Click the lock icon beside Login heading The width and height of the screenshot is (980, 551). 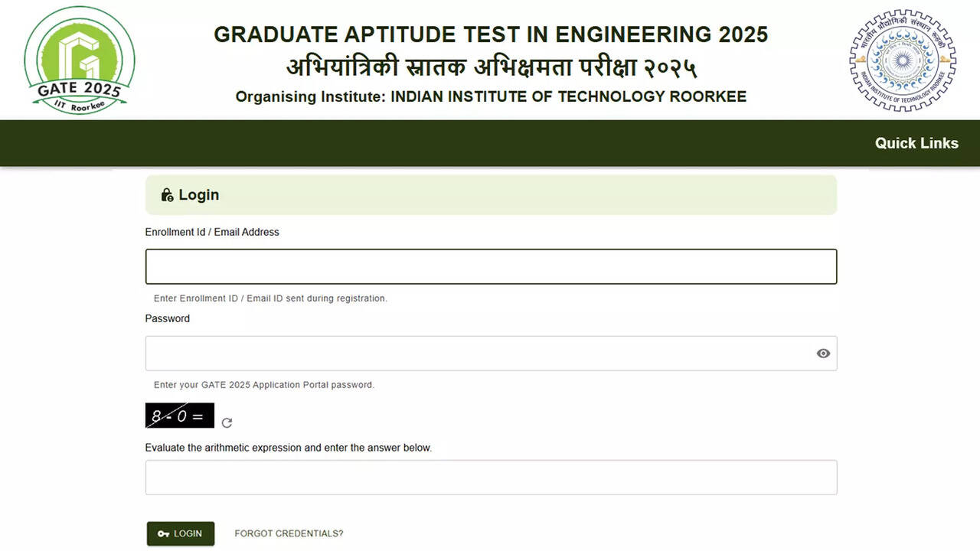(x=167, y=195)
